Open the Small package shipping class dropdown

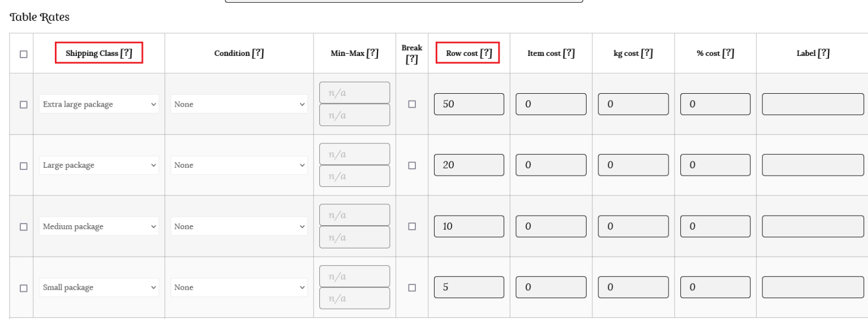(98, 288)
